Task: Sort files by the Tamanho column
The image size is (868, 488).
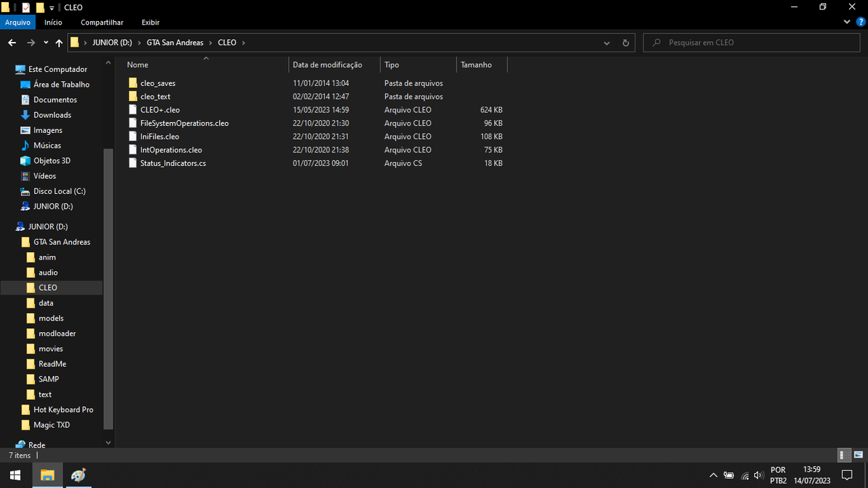Action: 476,65
